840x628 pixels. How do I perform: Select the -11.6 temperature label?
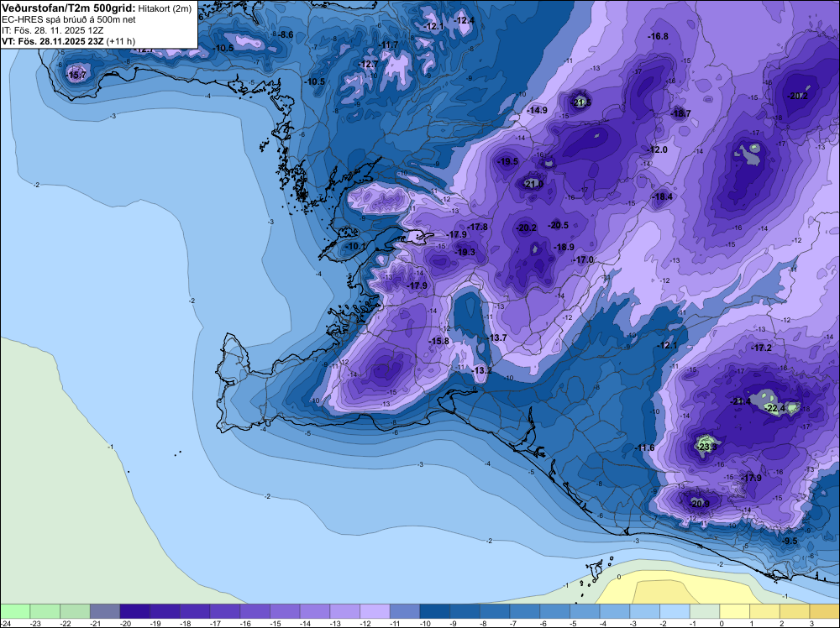tap(644, 447)
